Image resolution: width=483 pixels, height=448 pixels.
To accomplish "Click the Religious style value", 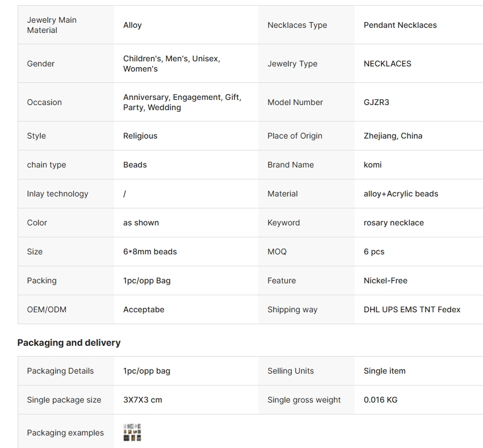I will pyautogui.click(x=140, y=136).
